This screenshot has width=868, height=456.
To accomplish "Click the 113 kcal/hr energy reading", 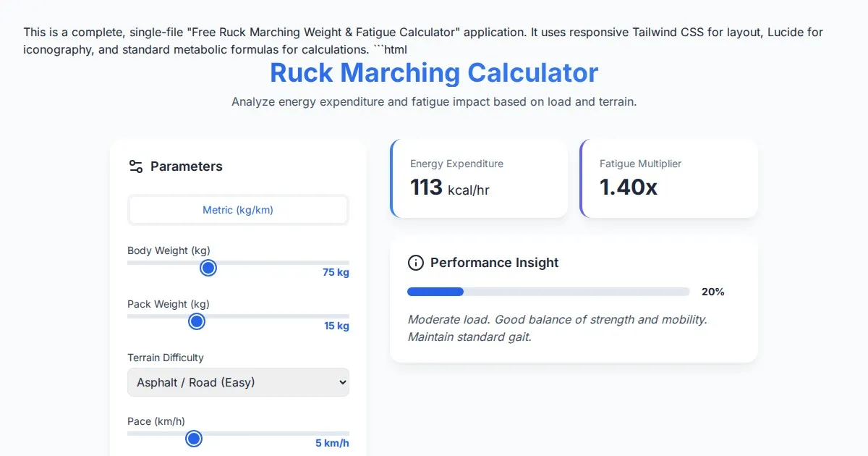I will pyautogui.click(x=449, y=187).
